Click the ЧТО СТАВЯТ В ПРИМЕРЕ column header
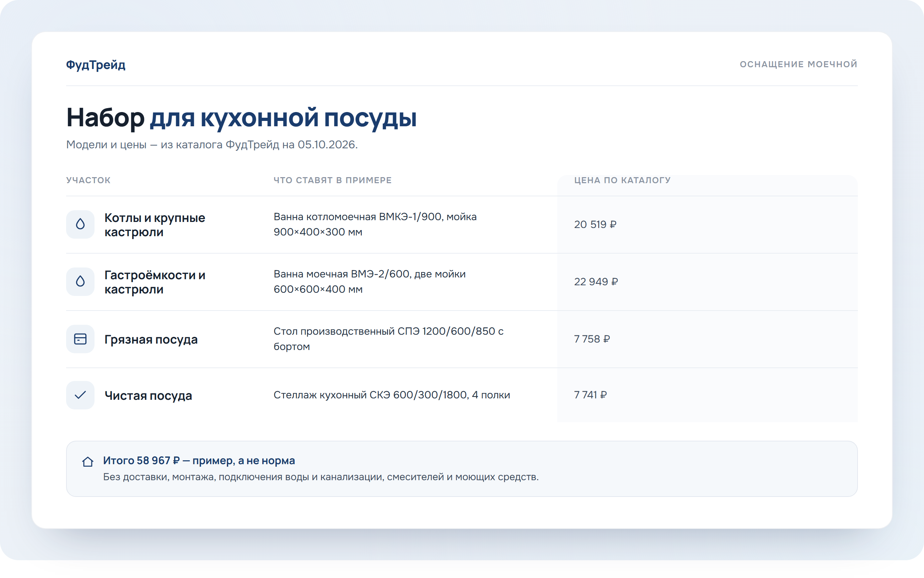The height and width of the screenshot is (578, 924). tap(333, 180)
